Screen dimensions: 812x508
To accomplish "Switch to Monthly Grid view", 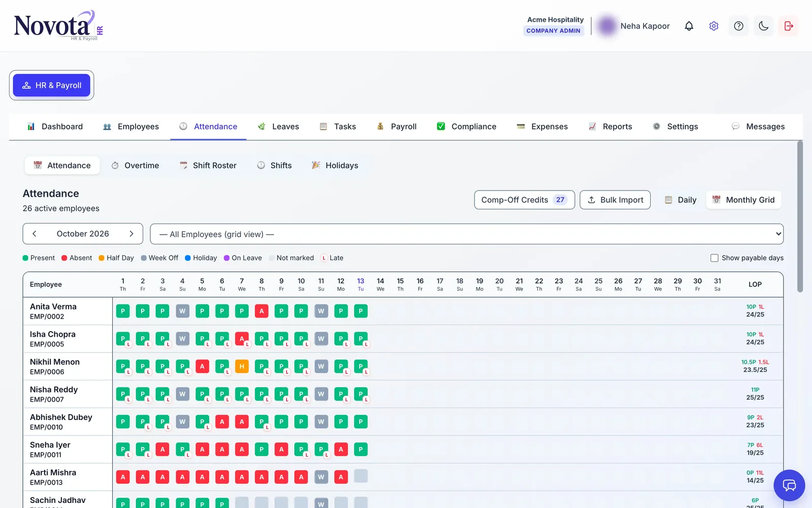I will pyautogui.click(x=743, y=200).
